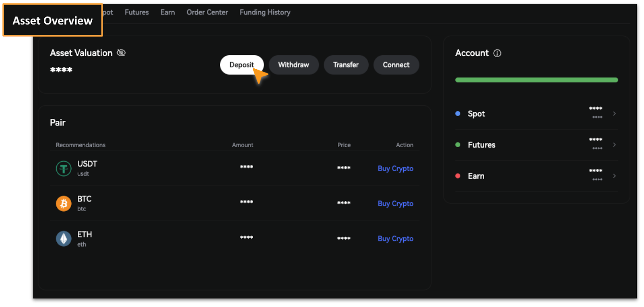Click the Amount column header
This screenshot has width=644, height=307.
(242, 145)
